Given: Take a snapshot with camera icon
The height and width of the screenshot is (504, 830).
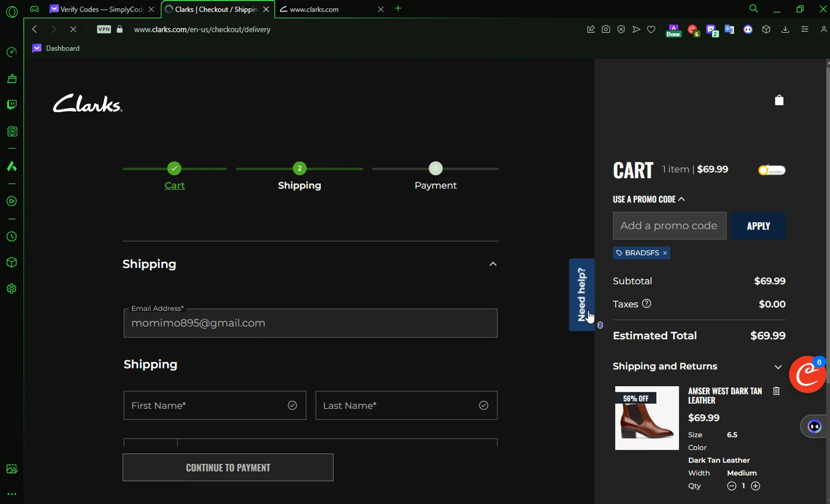Looking at the screenshot, I should point(606,29).
